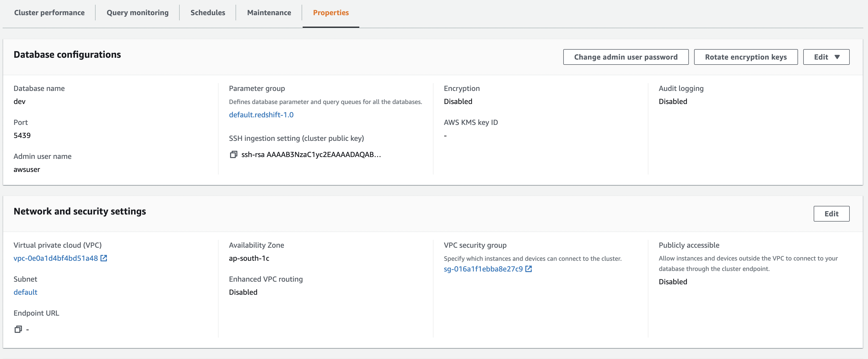Viewport: 868px width, 359px height.
Task: Open the vpc-0e0a1d4bf4bd51a48 link
Action: click(56, 258)
